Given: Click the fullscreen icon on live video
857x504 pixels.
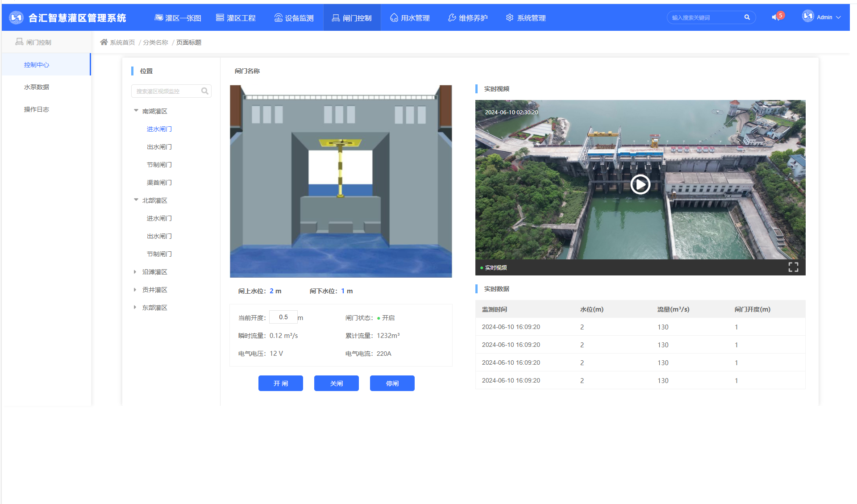Looking at the screenshot, I should pos(793,267).
